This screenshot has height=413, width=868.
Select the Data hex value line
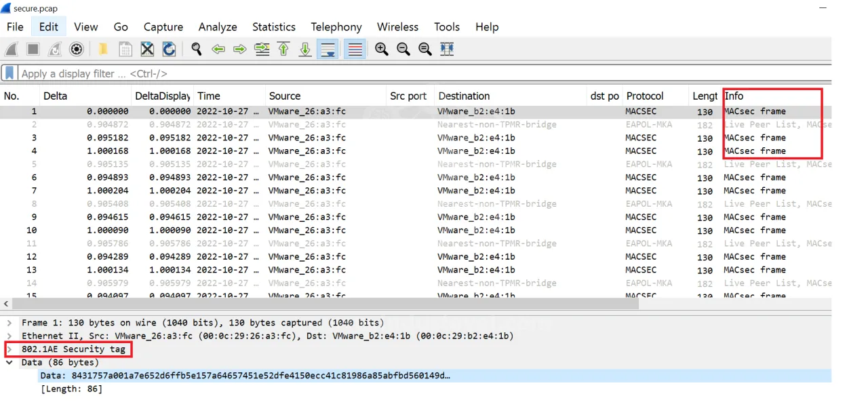416,376
